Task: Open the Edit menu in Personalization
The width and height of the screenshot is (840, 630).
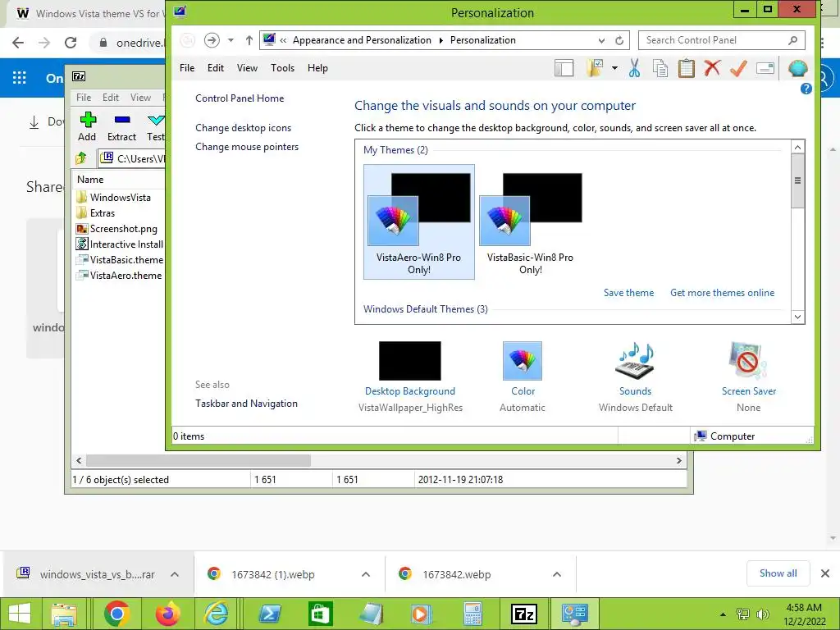Action: coord(216,68)
